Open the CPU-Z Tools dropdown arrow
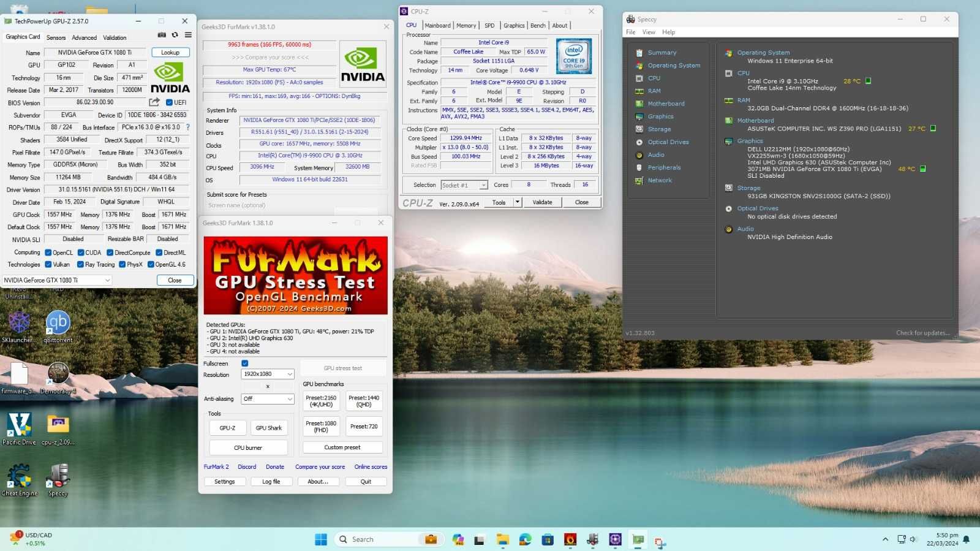 518,202
